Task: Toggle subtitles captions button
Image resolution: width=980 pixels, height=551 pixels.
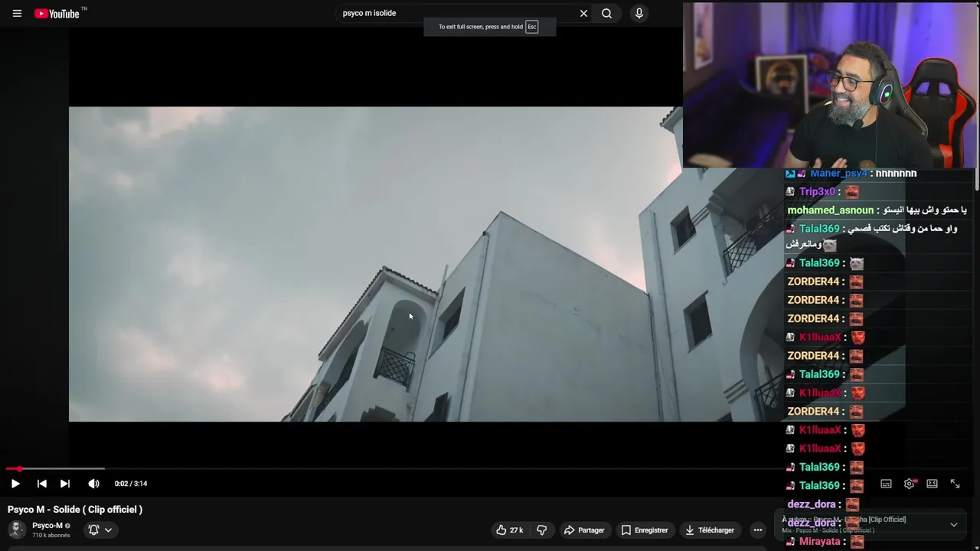Action: click(x=886, y=484)
